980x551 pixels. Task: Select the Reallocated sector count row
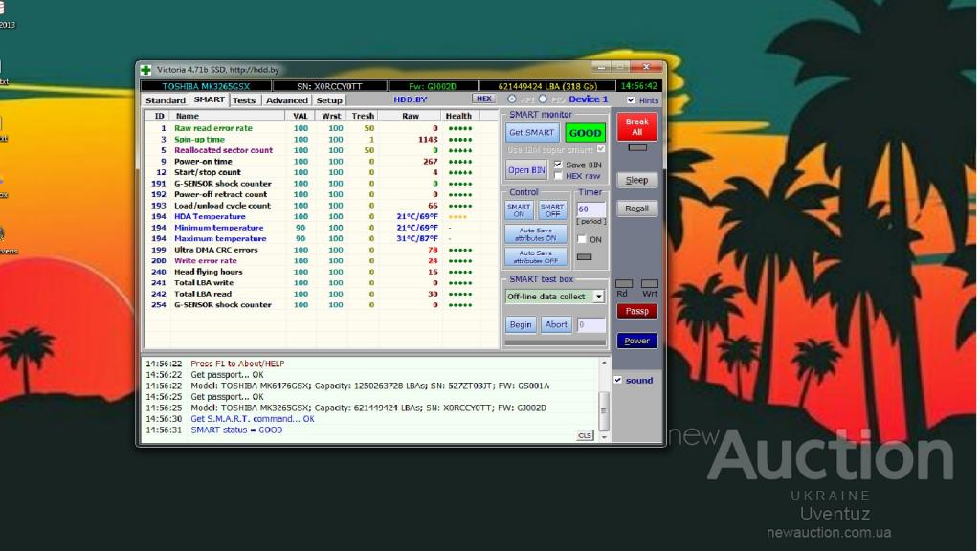pyautogui.click(x=223, y=150)
